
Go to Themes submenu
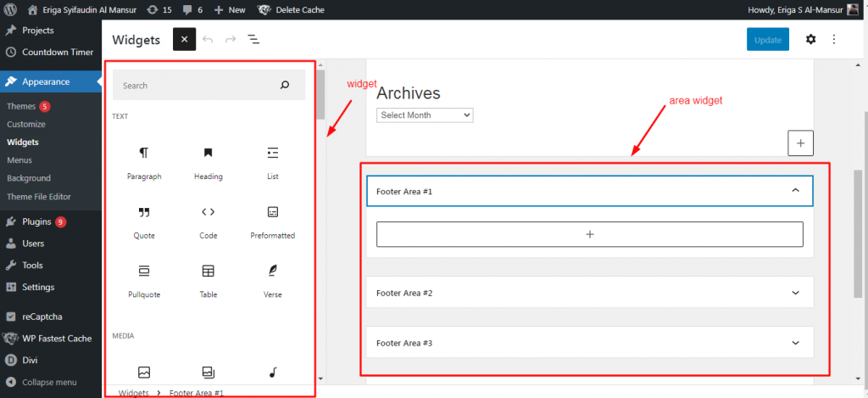click(21, 106)
